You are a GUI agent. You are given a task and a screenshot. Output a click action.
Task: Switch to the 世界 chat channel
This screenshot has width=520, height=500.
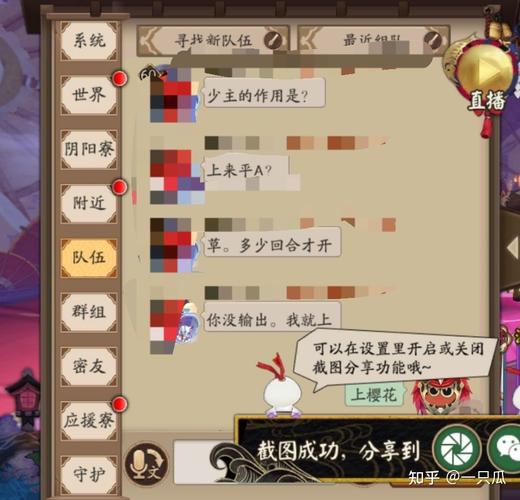[89, 95]
